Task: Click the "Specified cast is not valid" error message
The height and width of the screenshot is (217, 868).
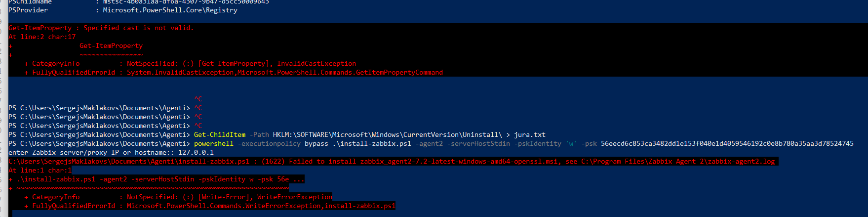Action: tap(138, 28)
